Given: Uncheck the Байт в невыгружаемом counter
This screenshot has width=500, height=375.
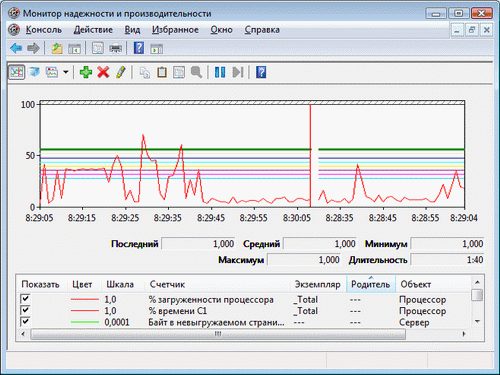Looking at the screenshot, I should click(25, 321).
